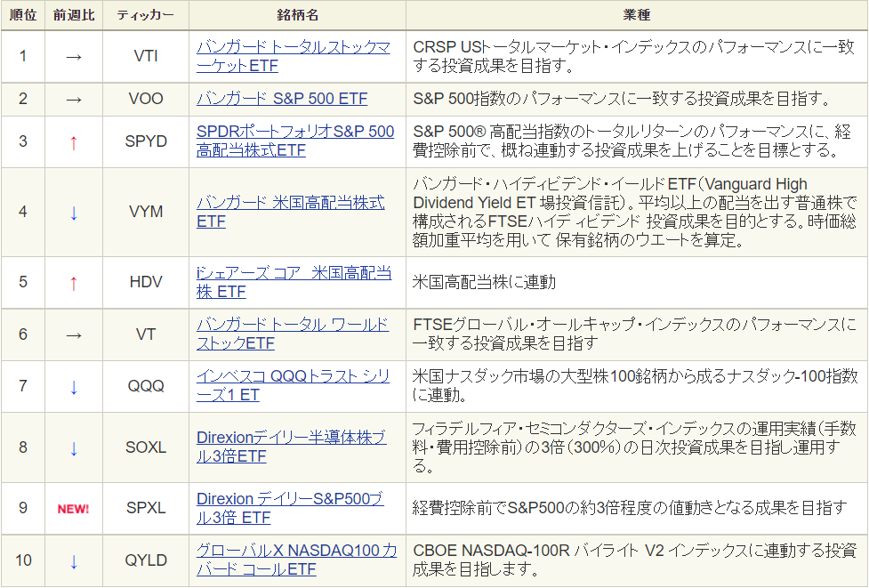Open the バンガード トータルストックマーケットETF link
This screenshot has width=869, height=588.
(x=294, y=57)
